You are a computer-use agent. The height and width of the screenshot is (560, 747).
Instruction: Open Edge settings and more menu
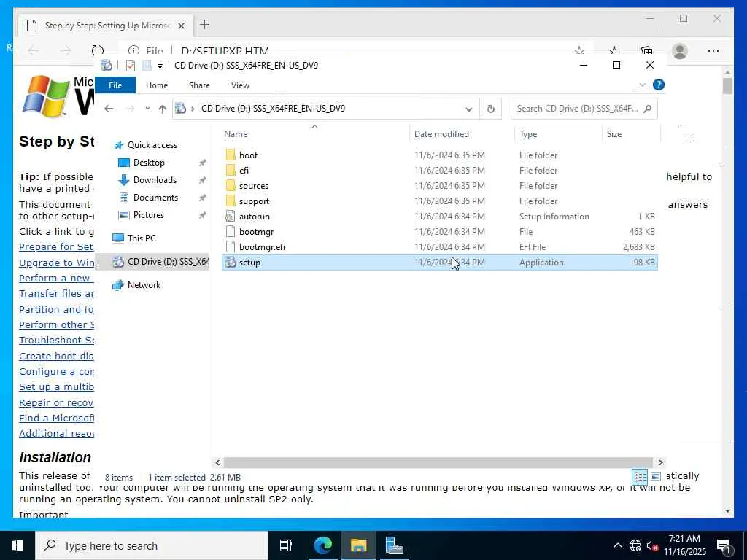[713, 51]
